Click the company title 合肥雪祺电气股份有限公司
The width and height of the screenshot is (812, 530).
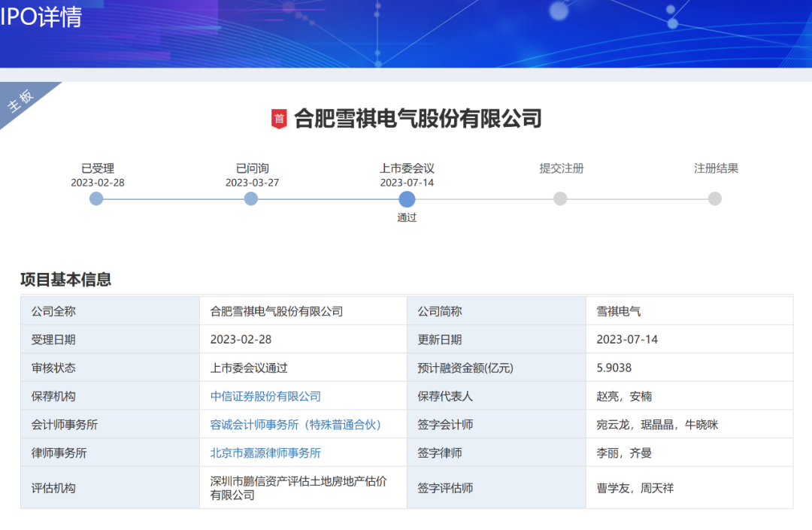[x=417, y=119]
